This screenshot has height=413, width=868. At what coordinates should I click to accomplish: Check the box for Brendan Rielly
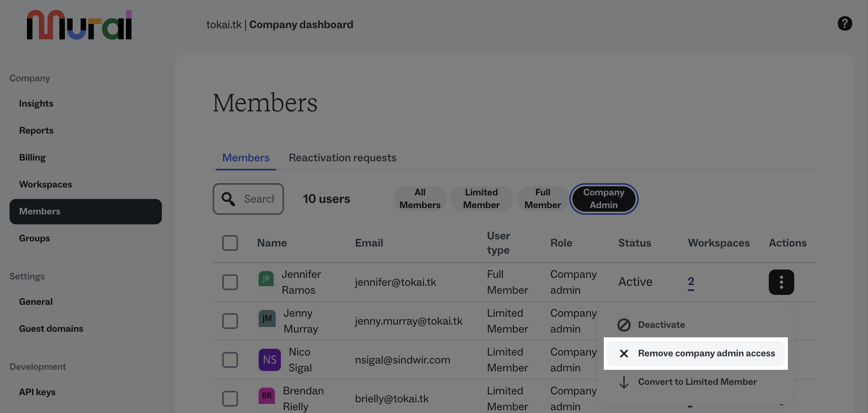pos(230,399)
